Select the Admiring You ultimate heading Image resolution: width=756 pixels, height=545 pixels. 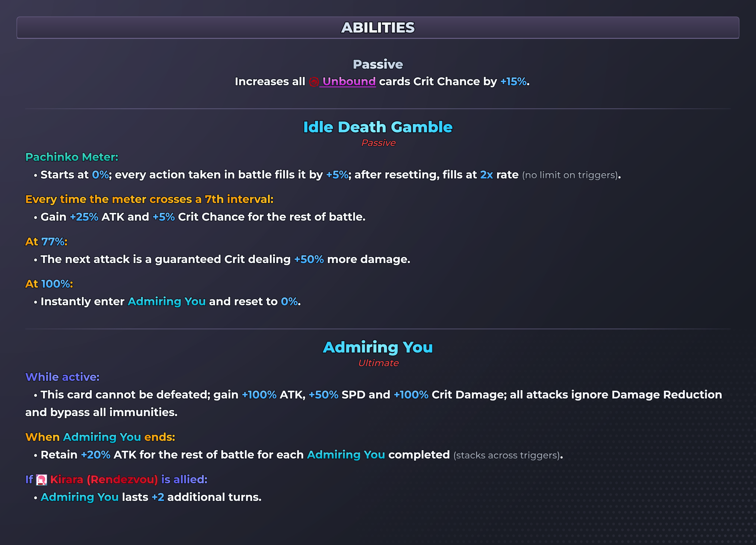click(x=378, y=347)
